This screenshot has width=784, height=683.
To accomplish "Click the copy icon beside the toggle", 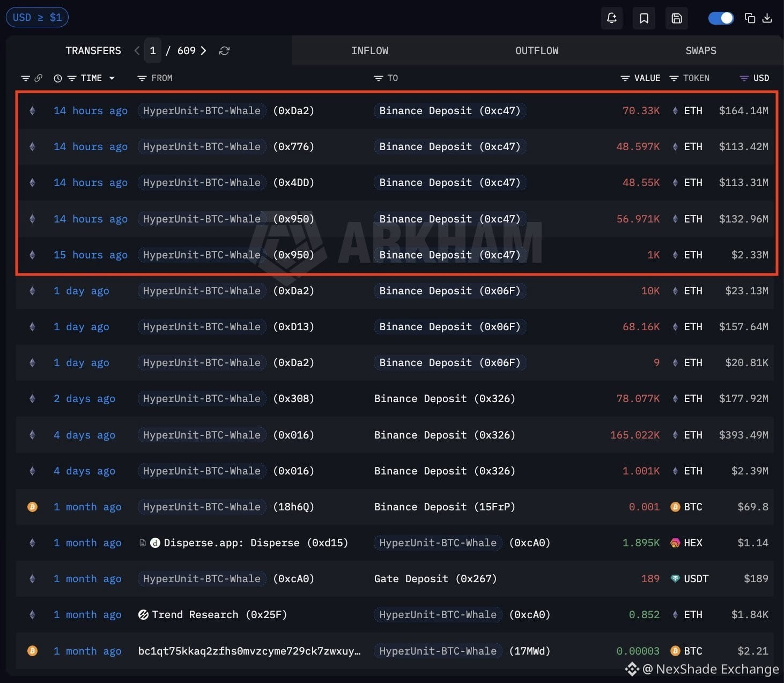I will [750, 18].
